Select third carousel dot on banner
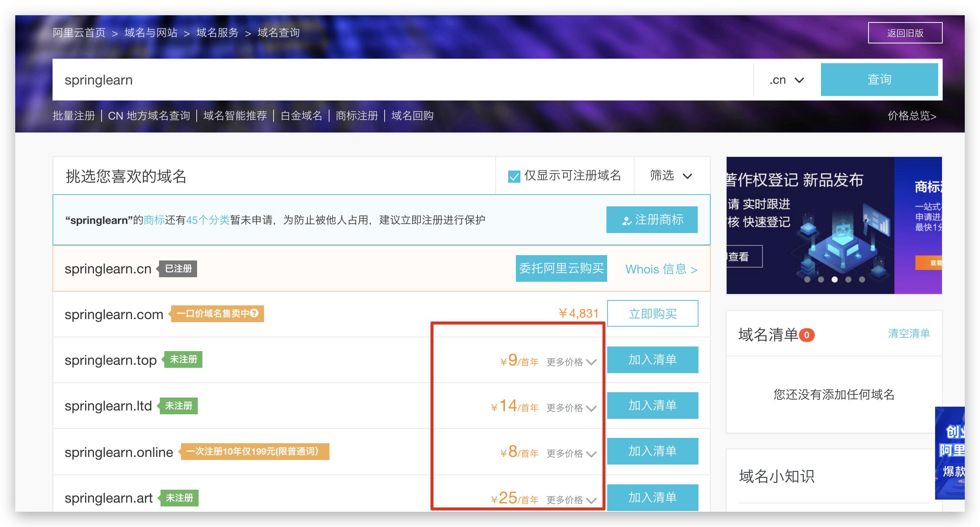Viewport: 980px width, 527px height. (835, 279)
